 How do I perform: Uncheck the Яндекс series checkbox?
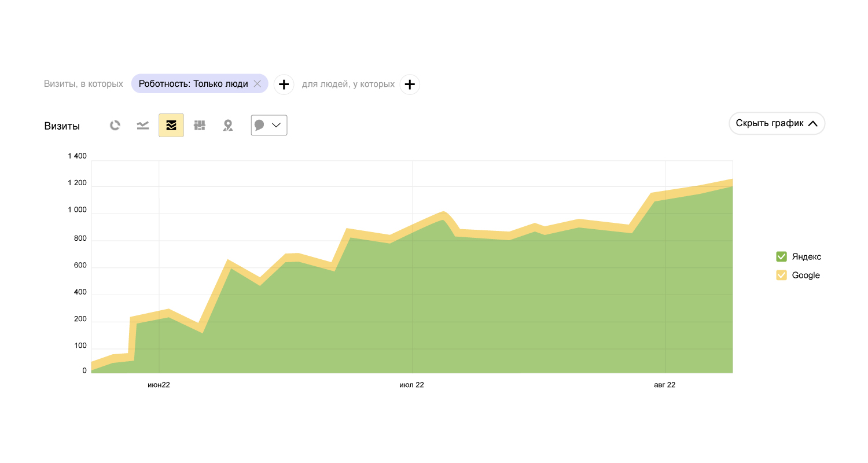pos(781,256)
